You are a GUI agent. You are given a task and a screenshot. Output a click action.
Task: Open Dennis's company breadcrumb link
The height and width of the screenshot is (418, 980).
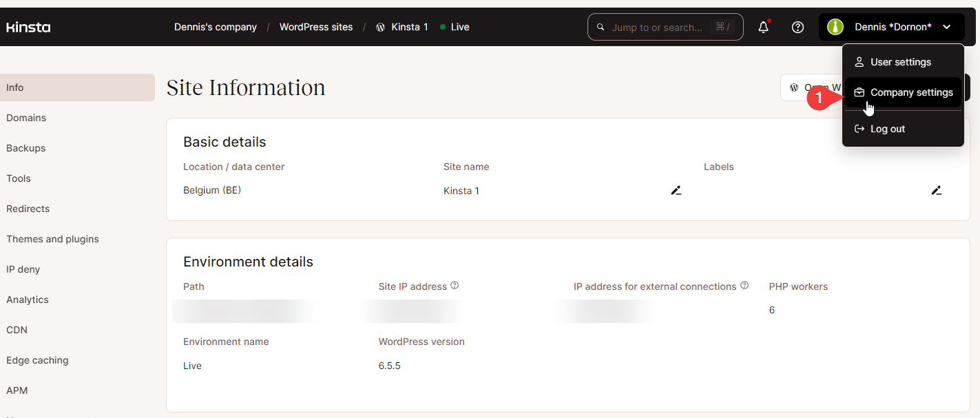point(215,27)
